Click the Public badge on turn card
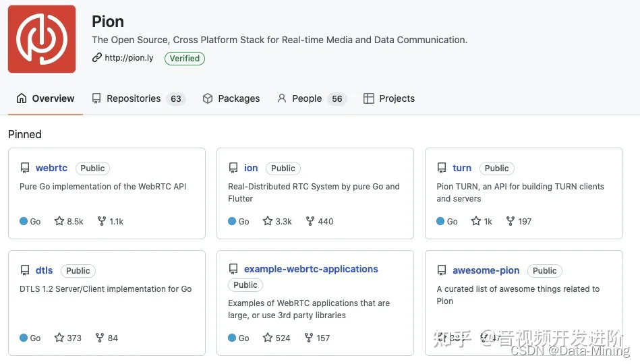 [x=497, y=168]
